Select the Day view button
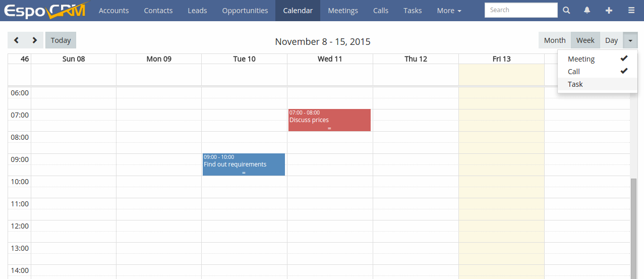Image resolution: width=644 pixels, height=279 pixels. (x=611, y=40)
